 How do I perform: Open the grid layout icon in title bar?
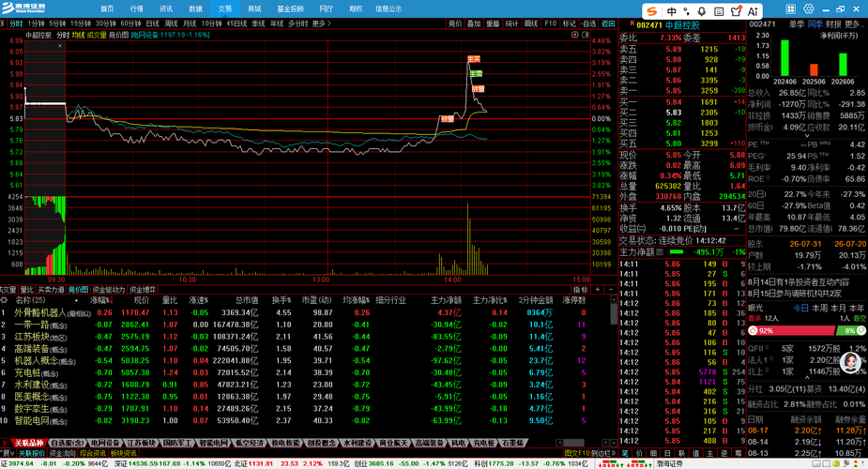790,8
